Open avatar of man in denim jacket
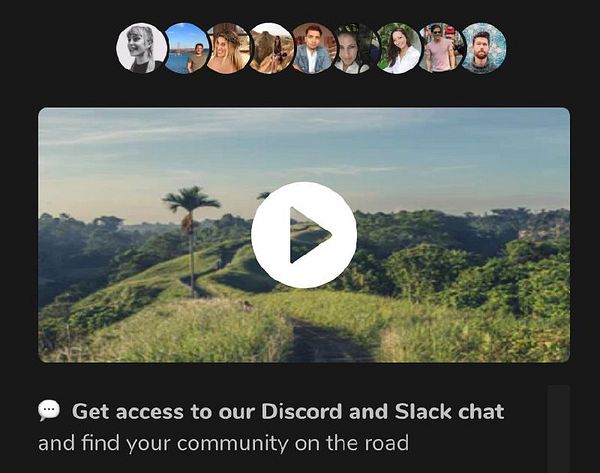This screenshot has height=473, width=600. [x=314, y=48]
